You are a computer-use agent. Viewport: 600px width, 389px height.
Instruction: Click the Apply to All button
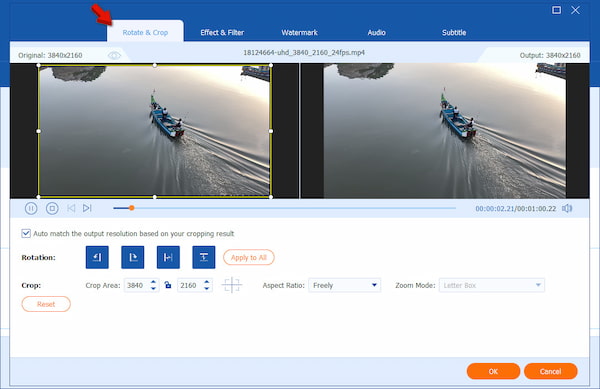(x=249, y=257)
